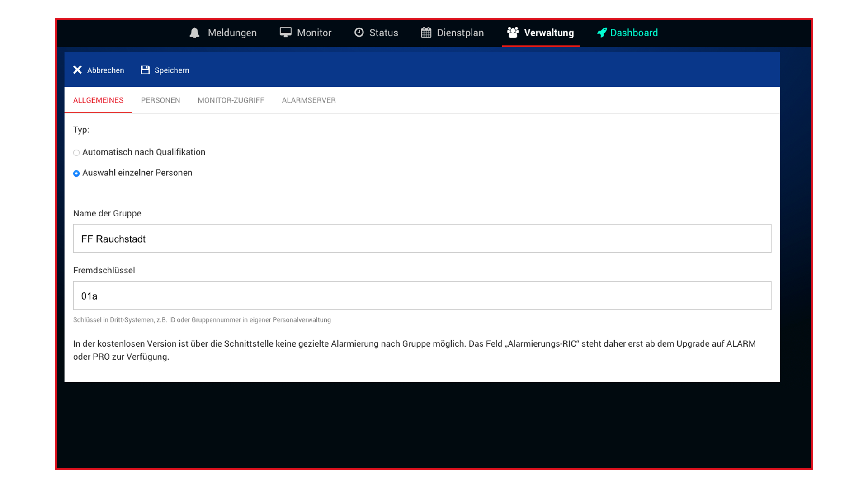
Task: Click the rocket icon beside Dashboard
Action: [602, 33]
